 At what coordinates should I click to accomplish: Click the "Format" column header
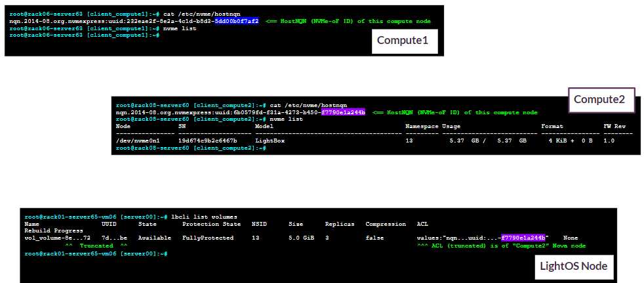(552, 126)
